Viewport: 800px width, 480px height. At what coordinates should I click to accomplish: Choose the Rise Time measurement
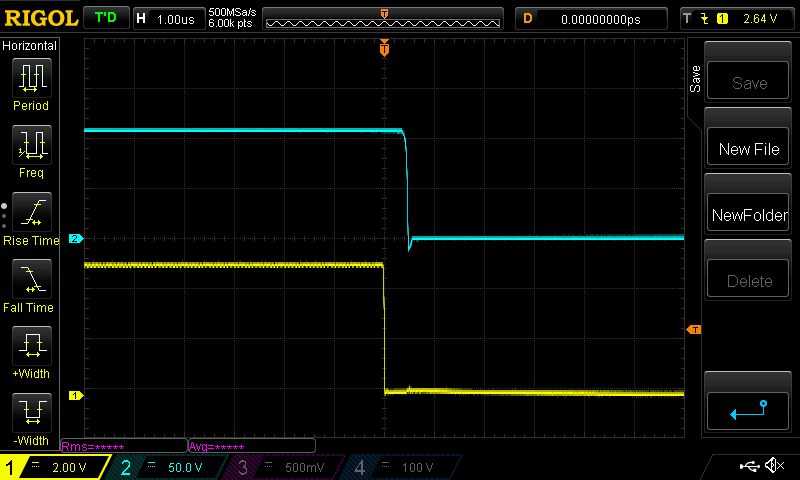(x=31, y=217)
